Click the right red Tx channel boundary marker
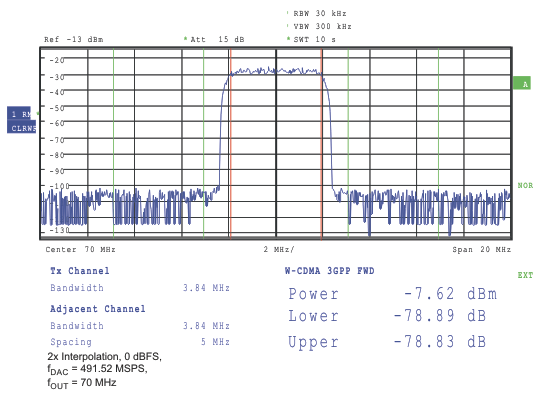 321,143
